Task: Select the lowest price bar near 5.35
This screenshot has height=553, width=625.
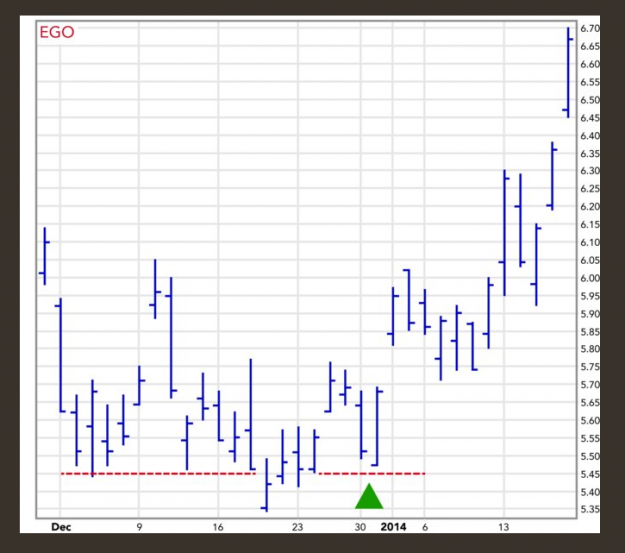Action: point(267,485)
